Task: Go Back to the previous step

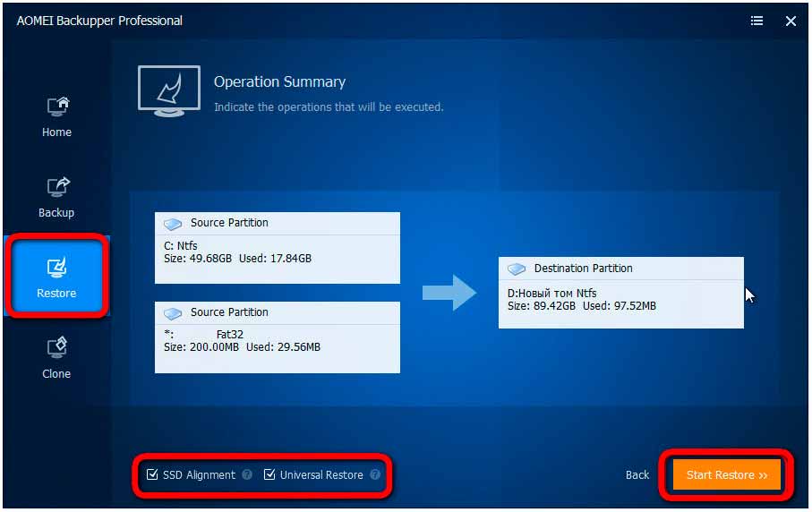Action: [637, 475]
